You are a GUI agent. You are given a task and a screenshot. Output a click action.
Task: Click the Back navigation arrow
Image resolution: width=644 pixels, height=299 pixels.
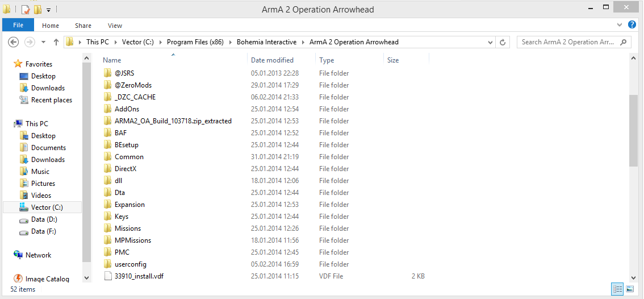click(14, 42)
